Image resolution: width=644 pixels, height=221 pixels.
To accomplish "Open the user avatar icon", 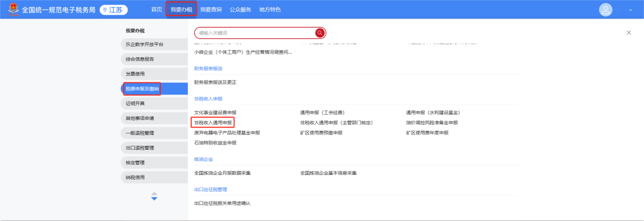I will [605, 10].
